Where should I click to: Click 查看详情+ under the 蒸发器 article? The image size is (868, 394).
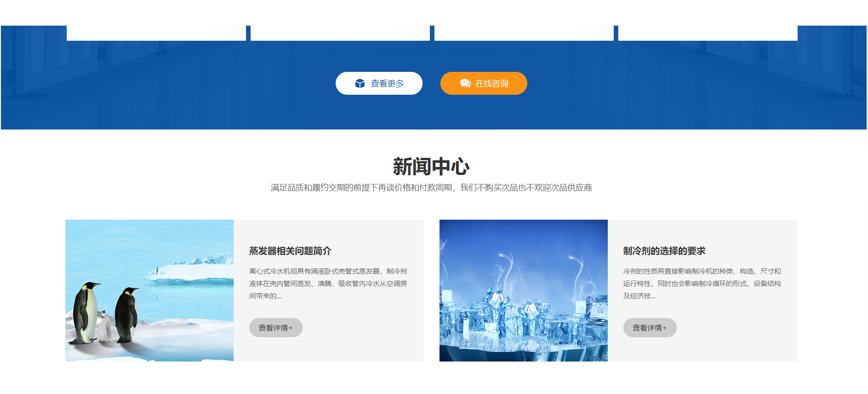(x=275, y=328)
